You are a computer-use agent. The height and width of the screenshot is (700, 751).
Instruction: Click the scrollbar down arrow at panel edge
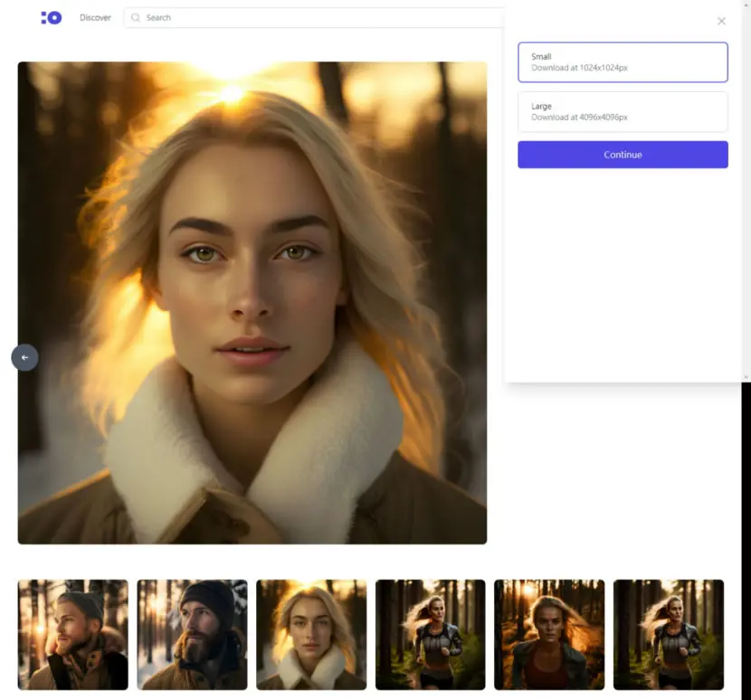[x=746, y=378]
